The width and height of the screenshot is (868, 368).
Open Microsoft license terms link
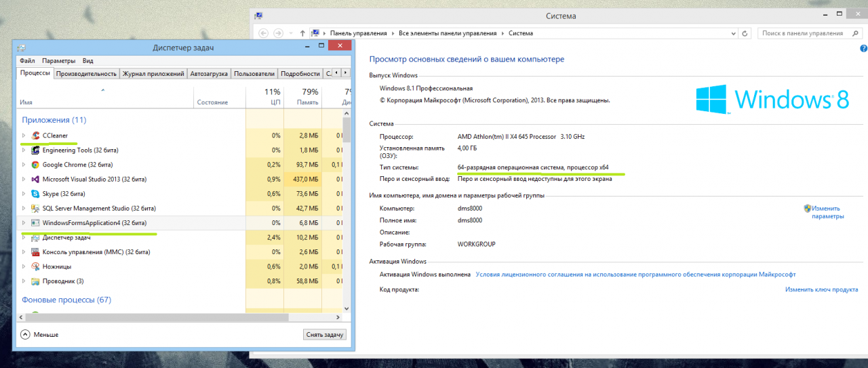pyautogui.click(x=635, y=274)
